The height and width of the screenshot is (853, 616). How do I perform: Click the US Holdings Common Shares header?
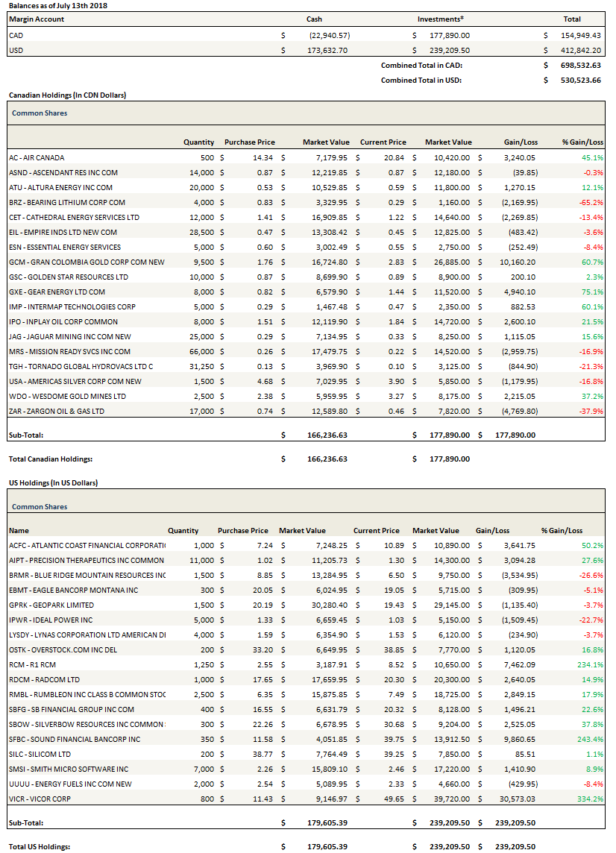[40, 506]
